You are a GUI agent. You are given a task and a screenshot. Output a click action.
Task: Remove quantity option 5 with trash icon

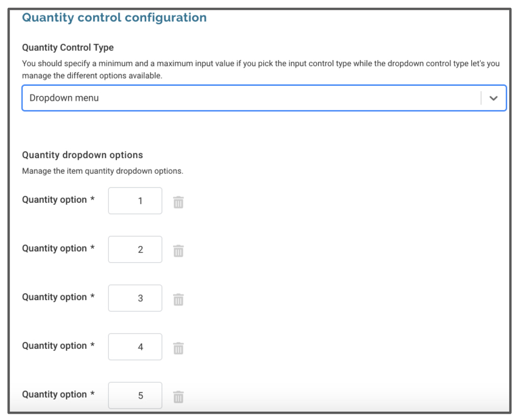178,396
